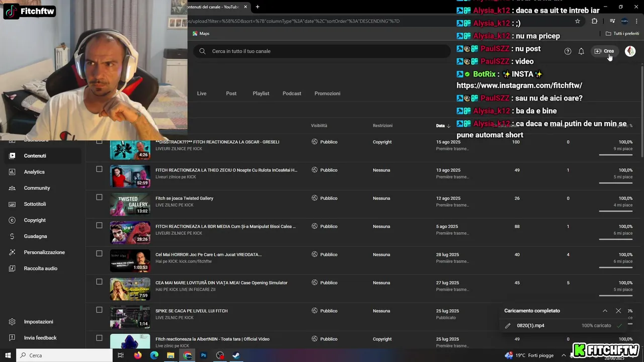Switch to the Promozioni tab
The width and height of the screenshot is (644, 362).
pos(328,94)
